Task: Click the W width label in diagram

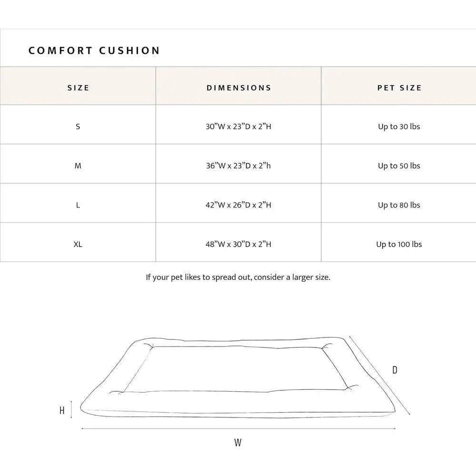Action: coord(238,443)
